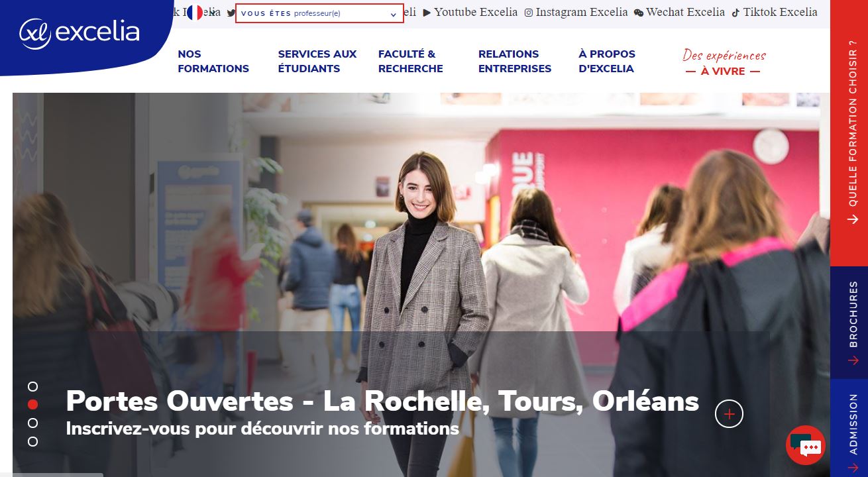
Task: Click the circled plus button on the slide
Action: point(729,414)
